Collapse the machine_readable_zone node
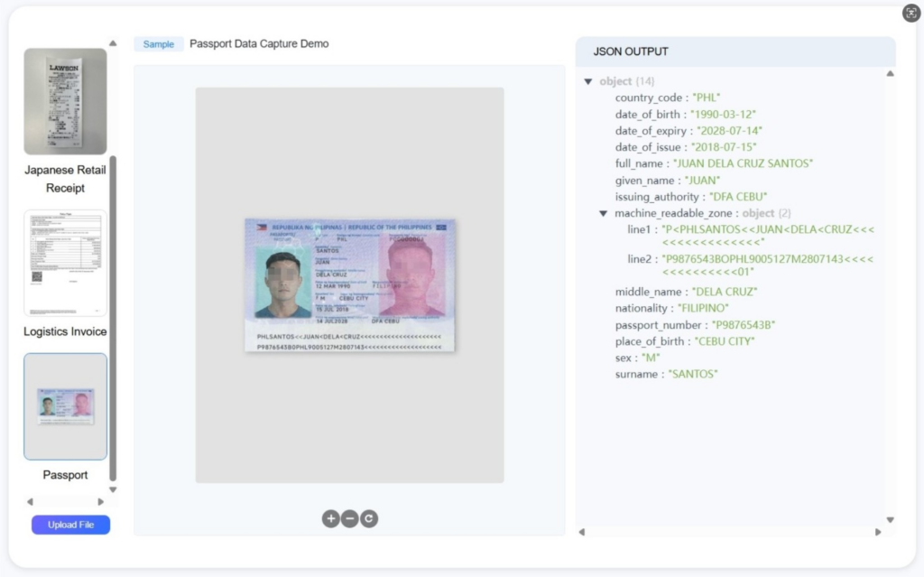924x577 pixels. click(604, 214)
